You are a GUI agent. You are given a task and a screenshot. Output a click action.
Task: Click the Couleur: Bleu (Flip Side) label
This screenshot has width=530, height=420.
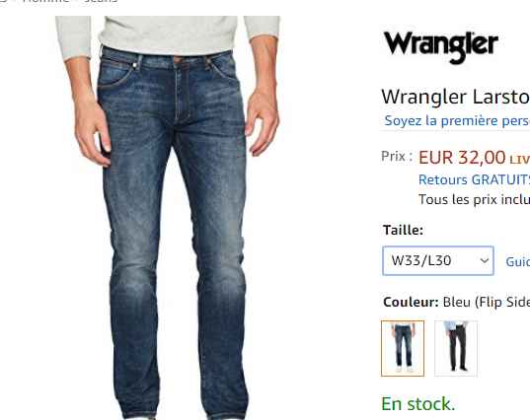(456, 302)
